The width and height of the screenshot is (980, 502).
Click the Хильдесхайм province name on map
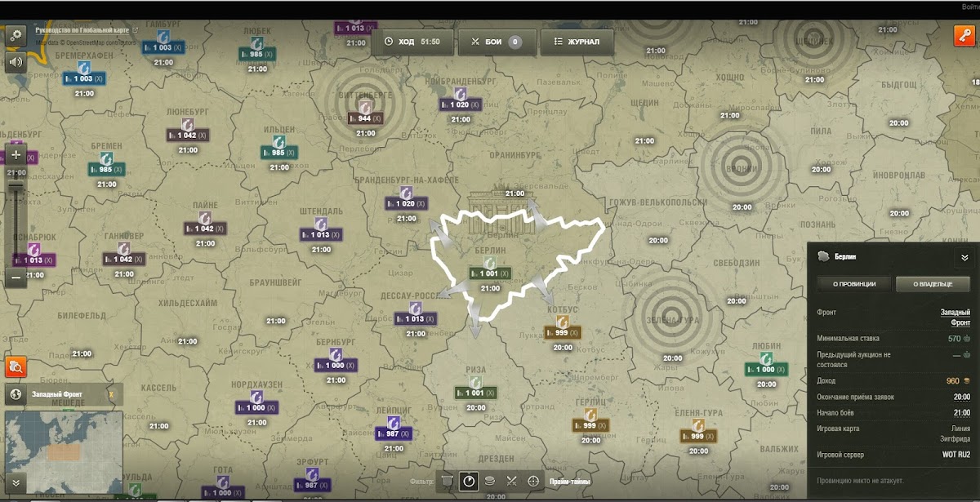tap(188, 302)
